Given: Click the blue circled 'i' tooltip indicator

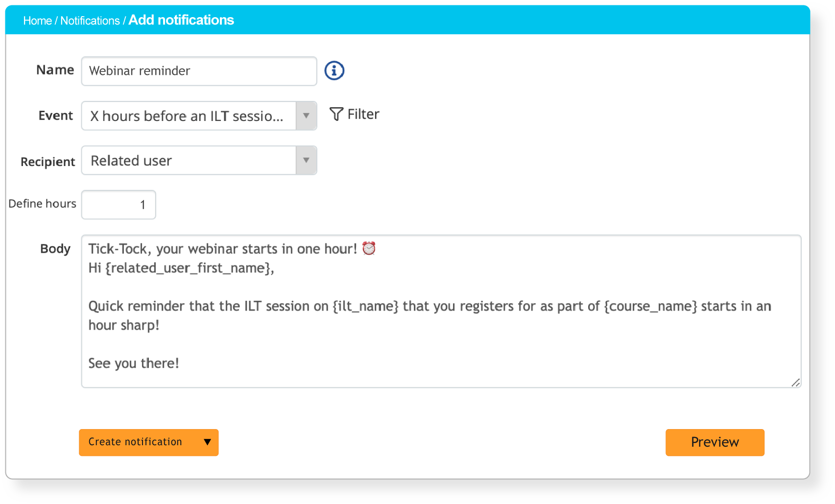Looking at the screenshot, I should (334, 70).
